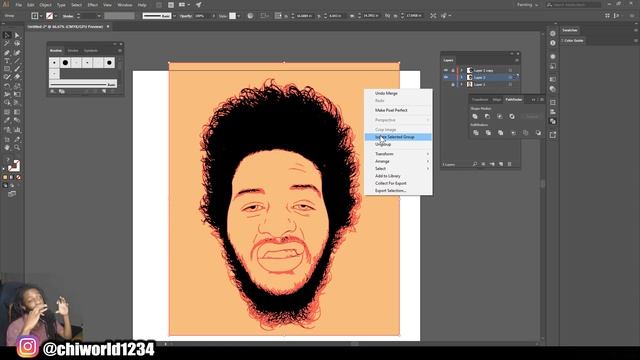Open the stroke color dropdown in control bar

coord(56,16)
